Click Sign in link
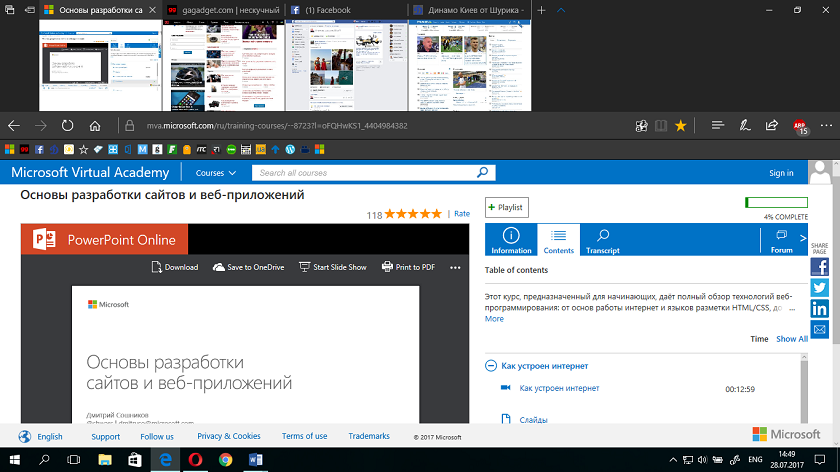The width and height of the screenshot is (840, 472). [781, 173]
